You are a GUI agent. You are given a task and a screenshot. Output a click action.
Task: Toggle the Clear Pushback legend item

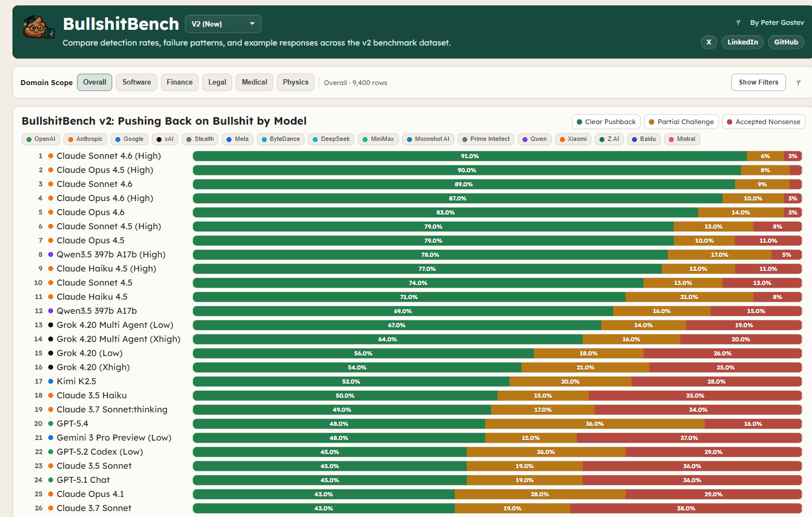tap(606, 122)
